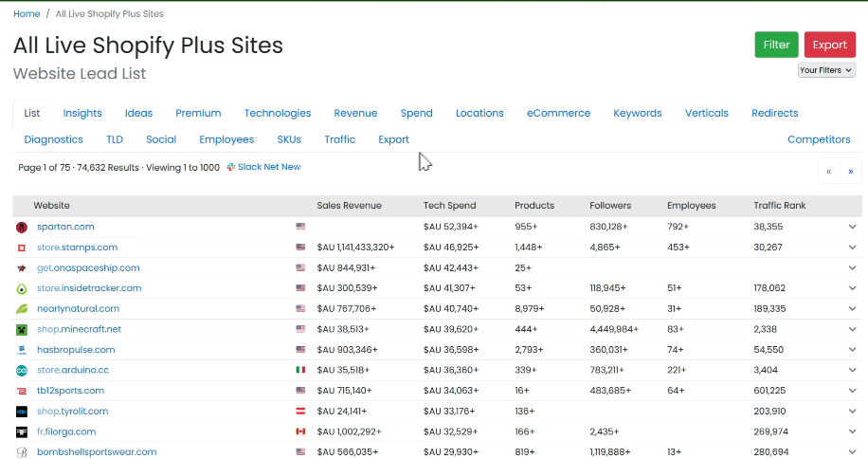Click the Traffic Rank column header
This screenshot has height=459, width=868.
[780, 206]
